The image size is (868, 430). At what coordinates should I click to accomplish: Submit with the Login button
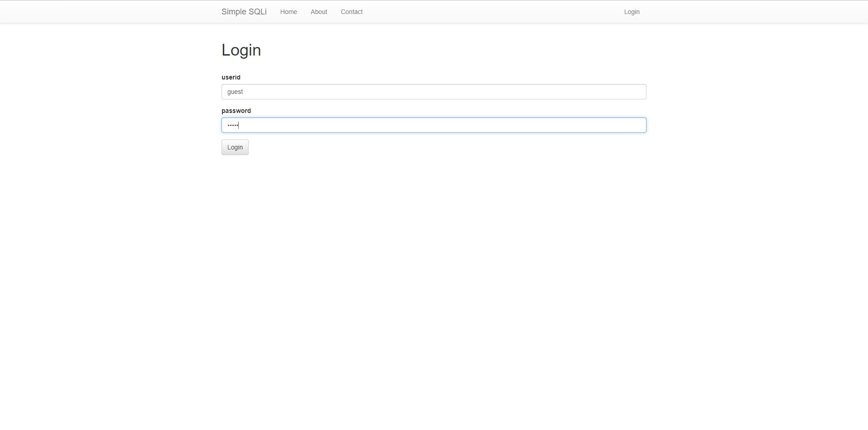click(x=235, y=147)
